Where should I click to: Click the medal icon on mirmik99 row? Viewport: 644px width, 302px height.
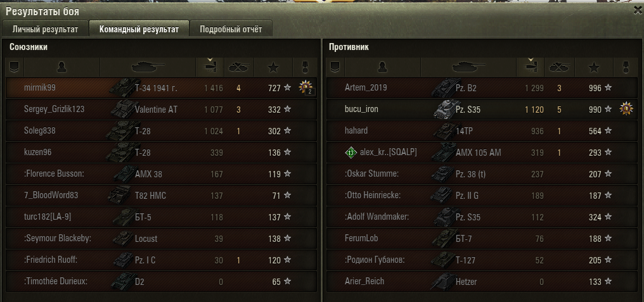pos(306,87)
